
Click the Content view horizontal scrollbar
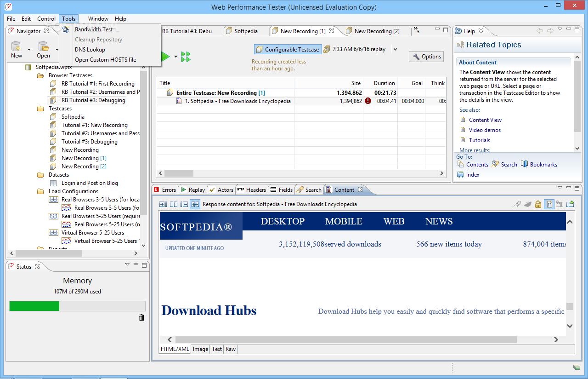346,339
